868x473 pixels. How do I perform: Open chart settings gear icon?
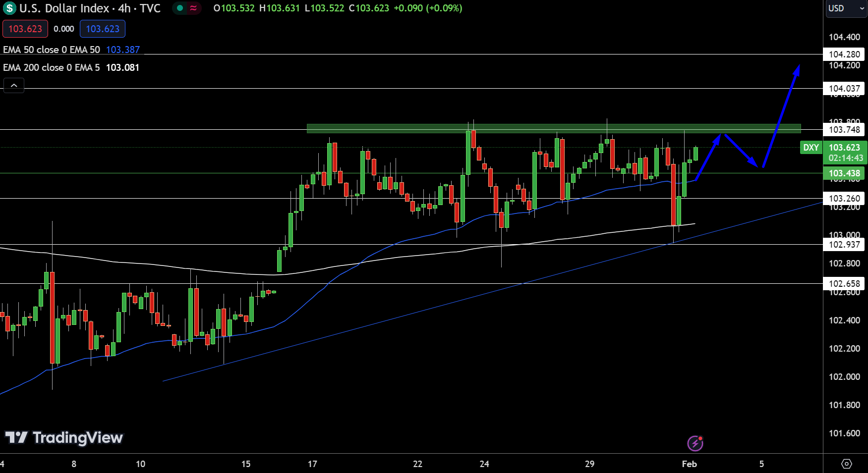tap(847, 464)
